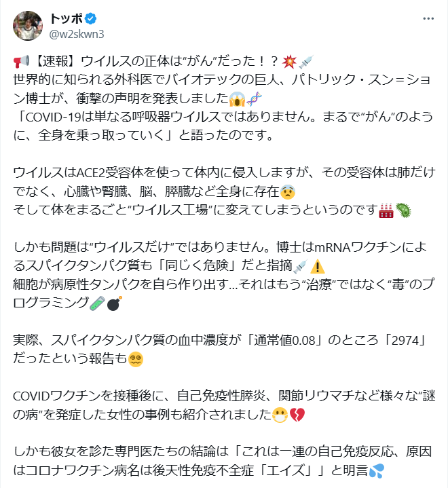Click the masked face emoji

pyautogui.click(x=280, y=413)
